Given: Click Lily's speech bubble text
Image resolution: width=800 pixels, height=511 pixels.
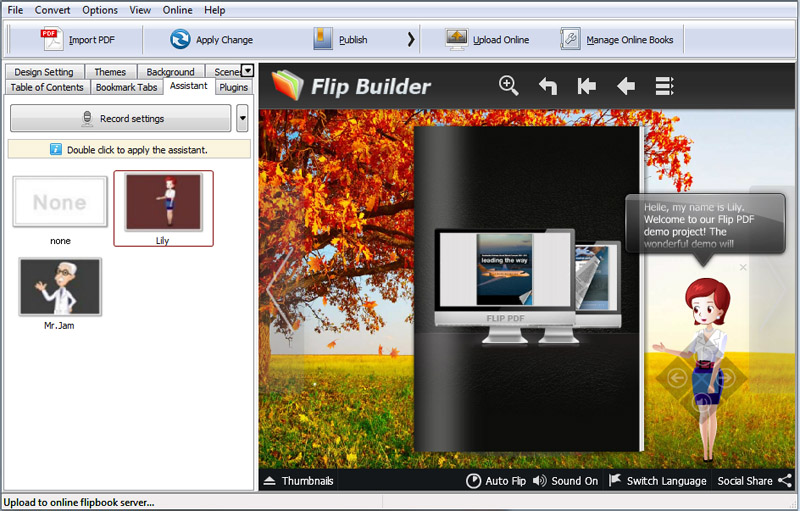Looking at the screenshot, I should pyautogui.click(x=699, y=225).
